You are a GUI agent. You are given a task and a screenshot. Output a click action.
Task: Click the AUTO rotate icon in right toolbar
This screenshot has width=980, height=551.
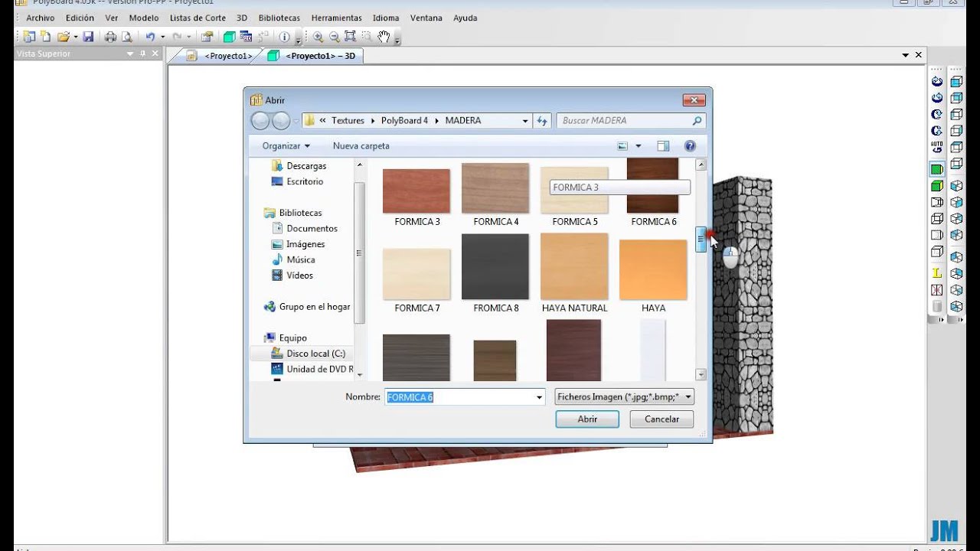click(937, 147)
